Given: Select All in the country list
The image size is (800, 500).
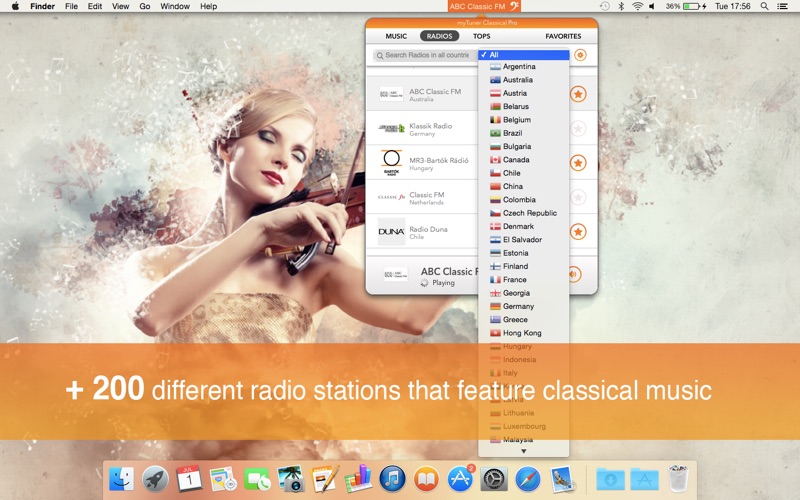Looking at the screenshot, I should point(523,55).
